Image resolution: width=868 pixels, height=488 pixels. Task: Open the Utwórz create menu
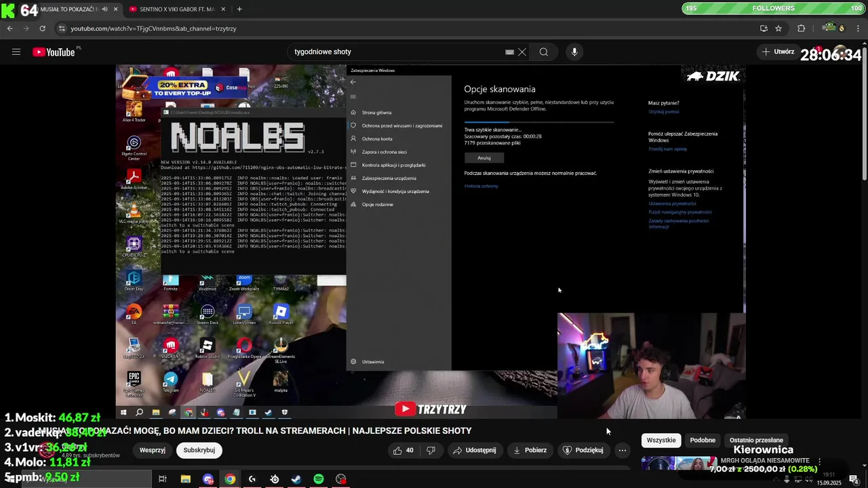coord(778,52)
